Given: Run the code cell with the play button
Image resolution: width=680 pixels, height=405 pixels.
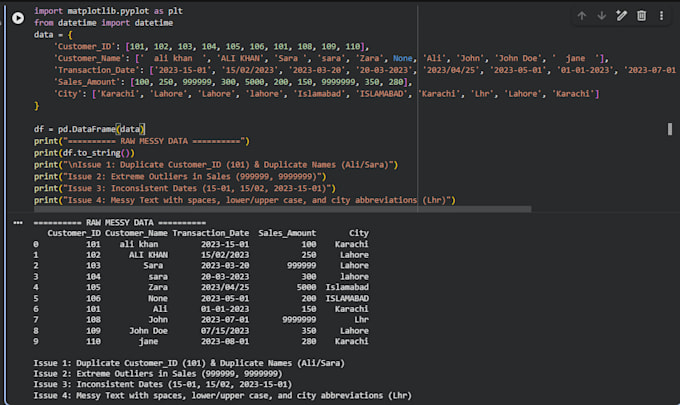Looking at the screenshot, I should point(18,18).
